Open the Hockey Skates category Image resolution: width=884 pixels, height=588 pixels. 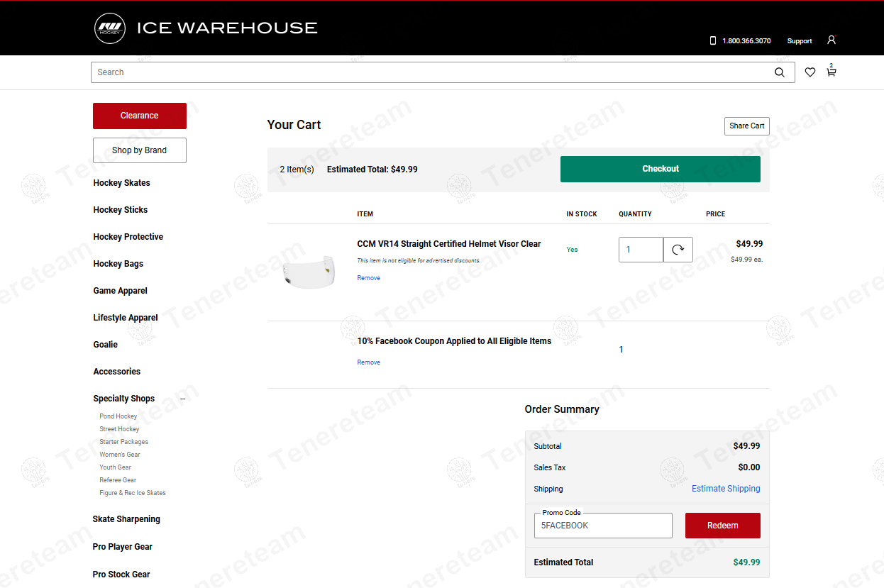(x=121, y=183)
